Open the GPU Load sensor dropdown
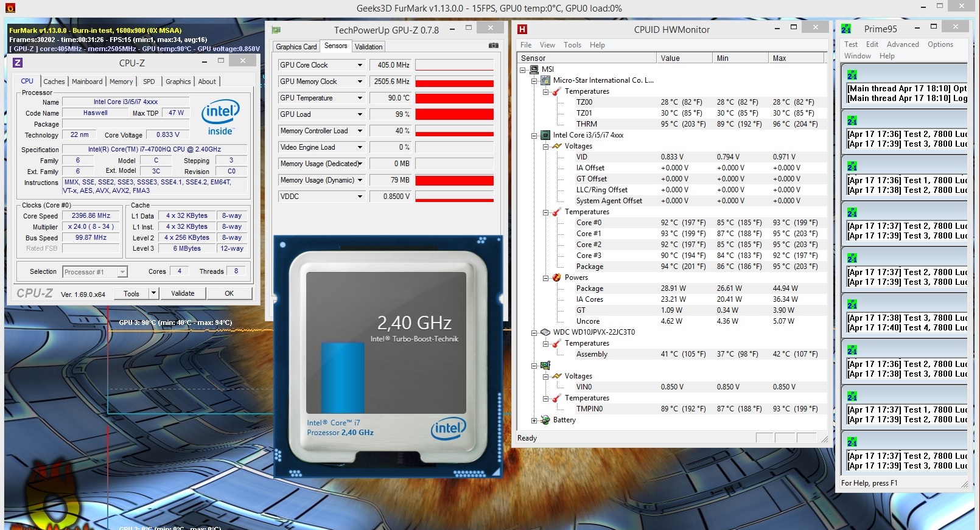The image size is (980, 530). click(360, 114)
